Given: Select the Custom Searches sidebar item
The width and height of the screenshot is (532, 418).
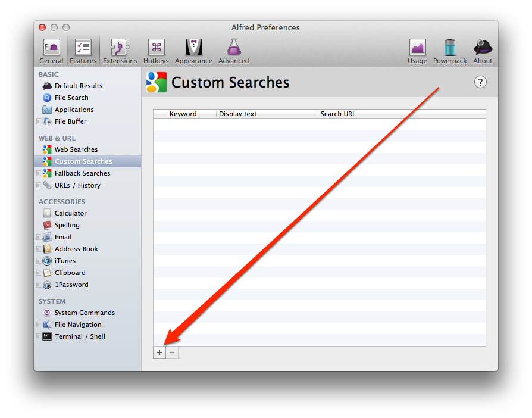Looking at the screenshot, I should pyautogui.click(x=87, y=161).
